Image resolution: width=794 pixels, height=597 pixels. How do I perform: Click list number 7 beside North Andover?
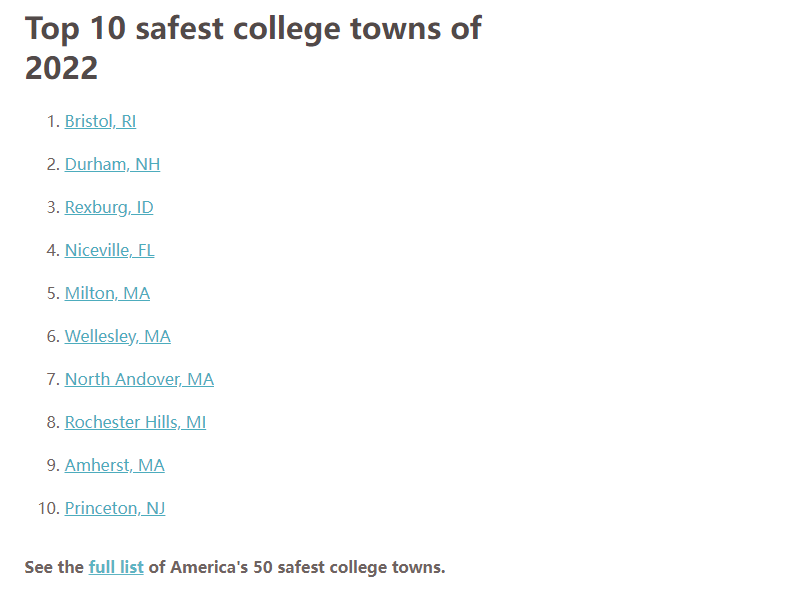click(x=53, y=379)
